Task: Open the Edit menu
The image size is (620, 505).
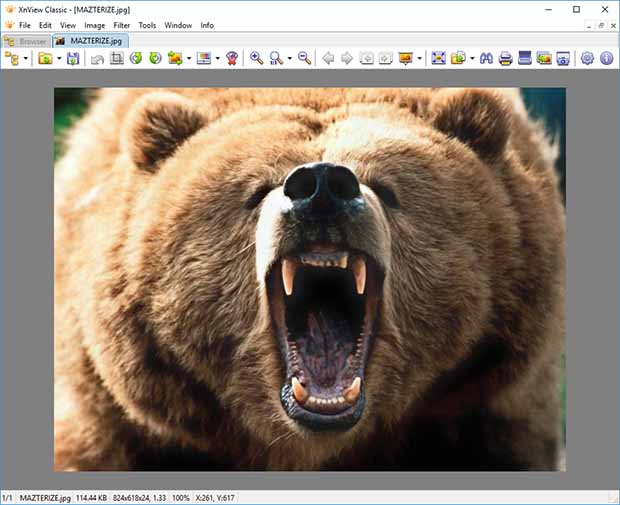Action: [x=45, y=25]
